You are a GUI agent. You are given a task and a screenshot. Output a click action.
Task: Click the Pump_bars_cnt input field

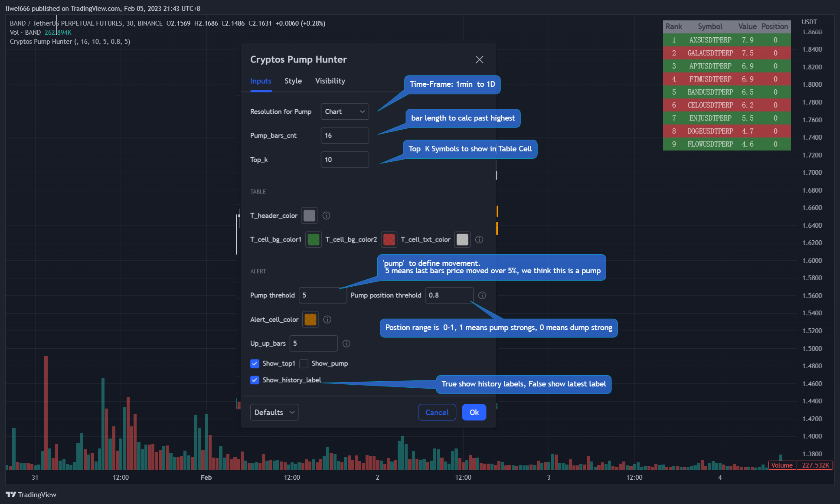point(345,135)
